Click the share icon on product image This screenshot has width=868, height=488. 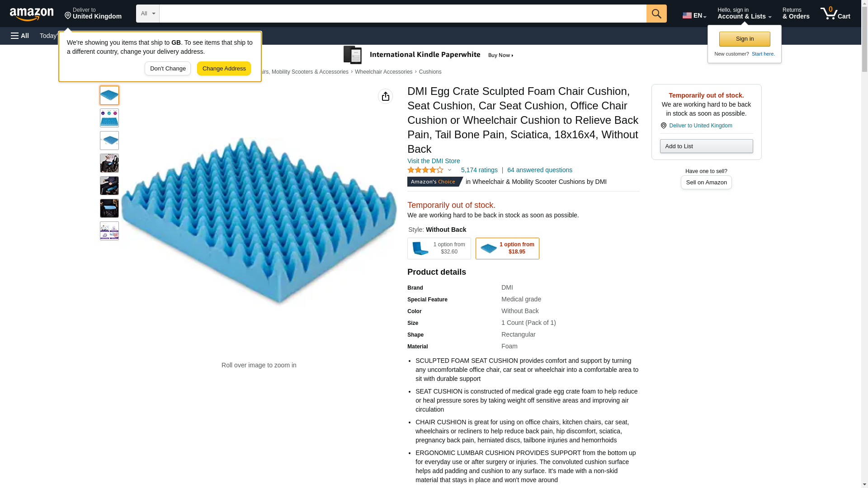click(x=385, y=96)
